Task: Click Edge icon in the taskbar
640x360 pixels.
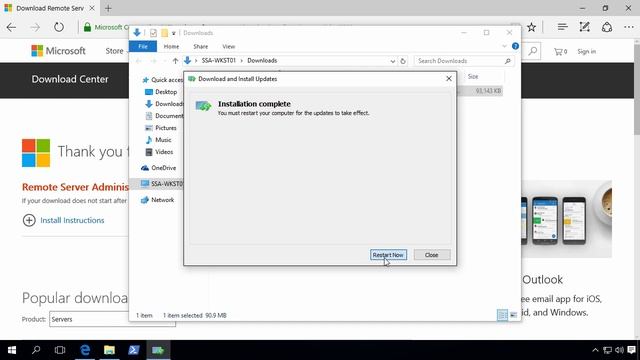Action: pos(85,350)
